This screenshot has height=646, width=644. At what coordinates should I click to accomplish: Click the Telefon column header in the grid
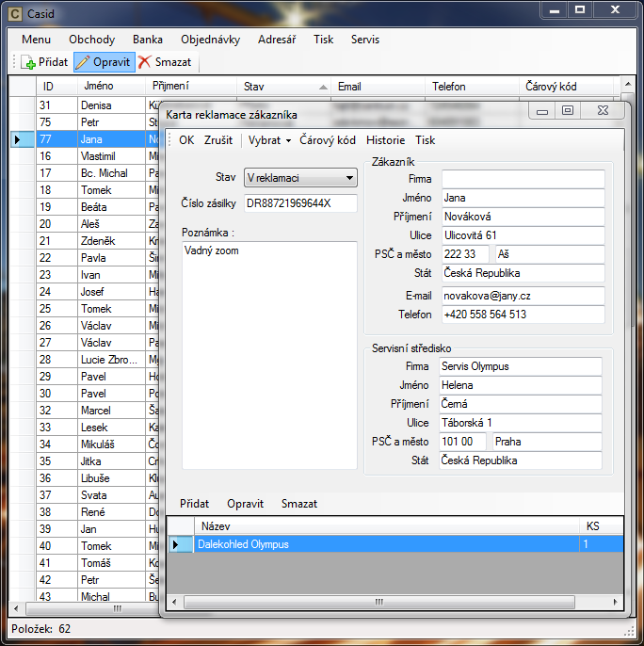pos(472,87)
